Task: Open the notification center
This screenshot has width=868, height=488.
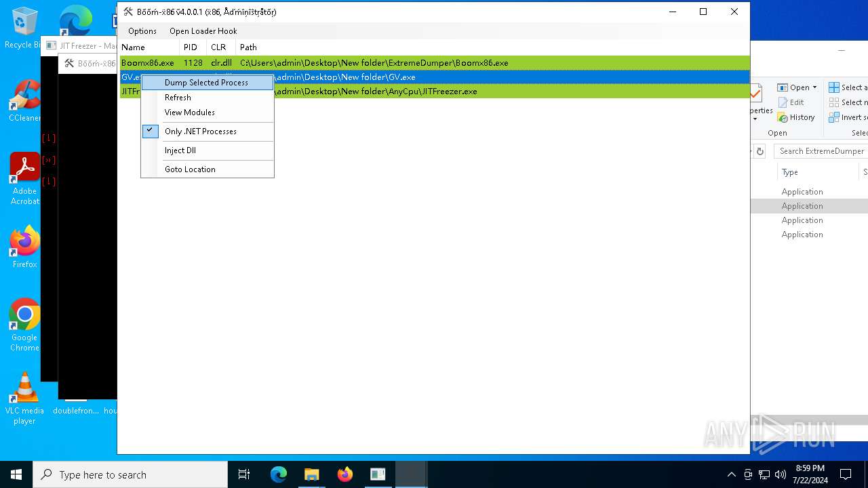Action: coord(846,474)
